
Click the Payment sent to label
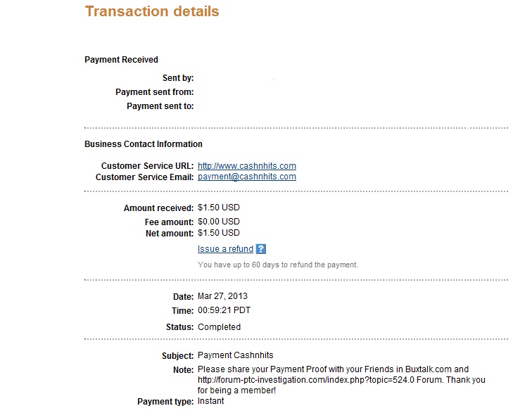click(160, 106)
